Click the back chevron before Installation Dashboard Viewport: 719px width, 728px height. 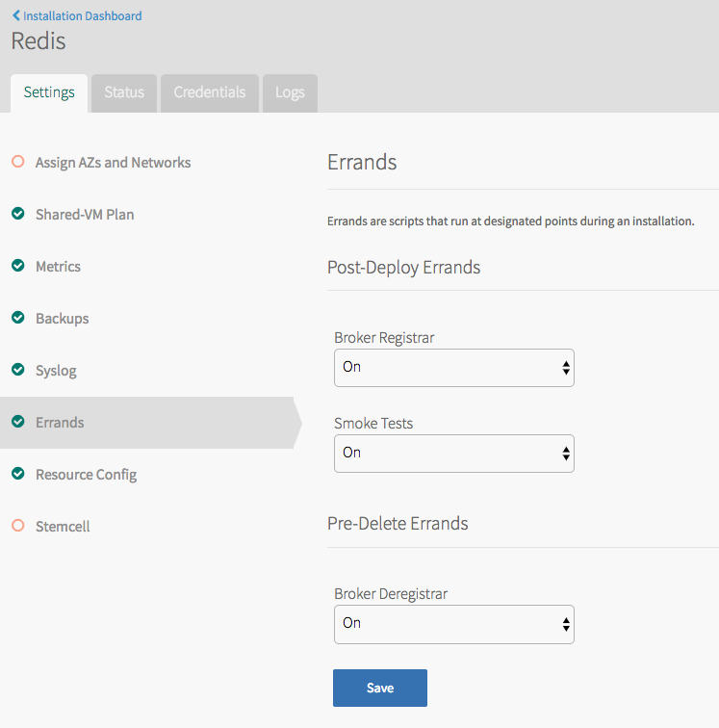(x=16, y=15)
